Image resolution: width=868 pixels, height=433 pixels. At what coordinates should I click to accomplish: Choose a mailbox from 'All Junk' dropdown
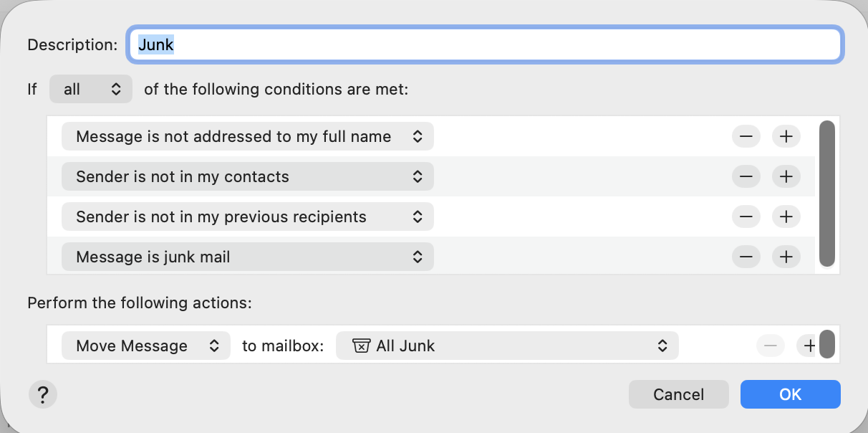point(507,346)
